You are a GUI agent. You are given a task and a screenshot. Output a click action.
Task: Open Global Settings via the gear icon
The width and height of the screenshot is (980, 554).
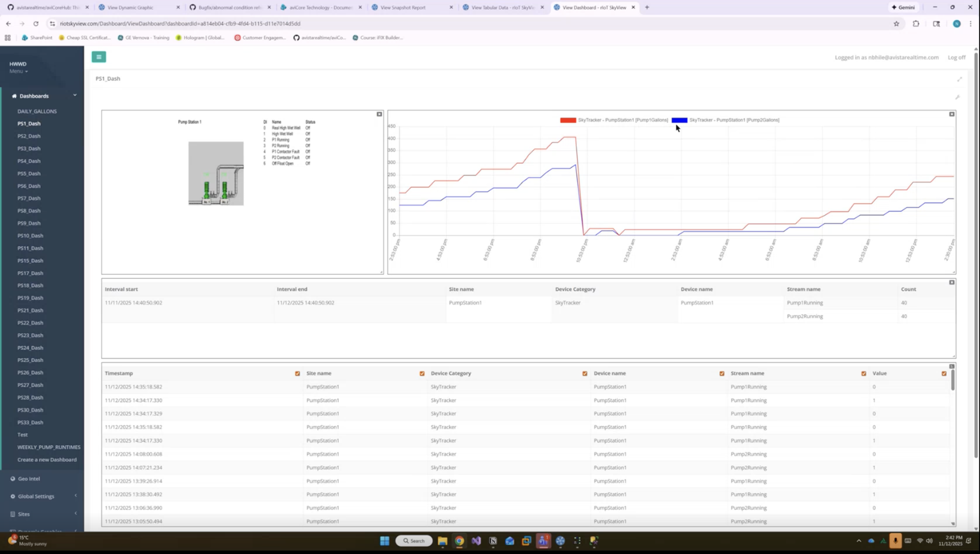pos(14,496)
